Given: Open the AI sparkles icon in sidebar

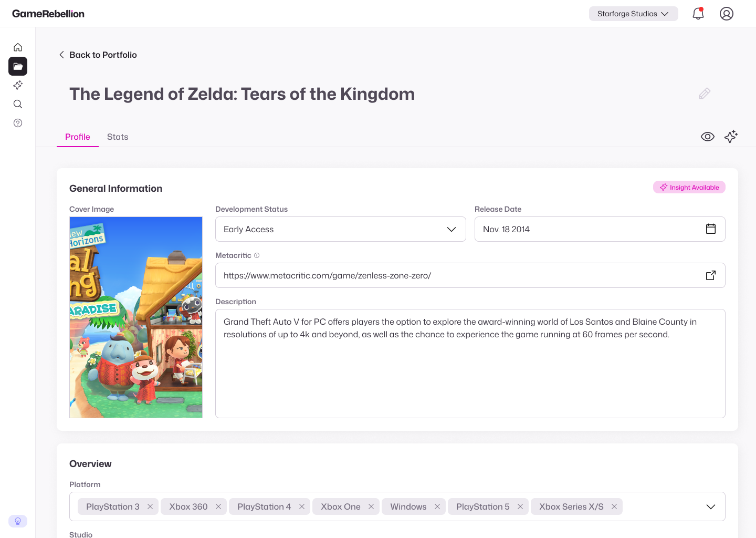Looking at the screenshot, I should coord(17,85).
